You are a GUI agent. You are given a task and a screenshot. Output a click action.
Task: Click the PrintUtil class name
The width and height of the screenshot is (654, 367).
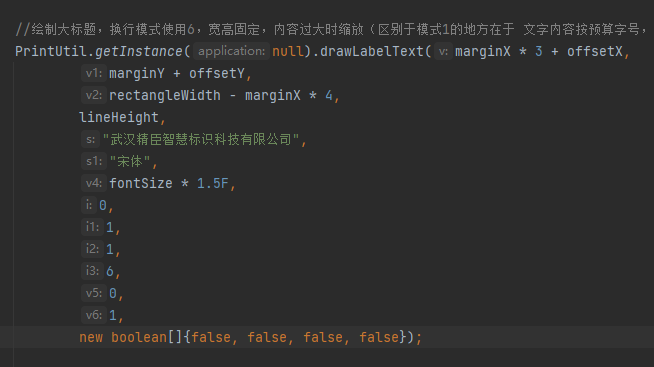click(x=51, y=51)
